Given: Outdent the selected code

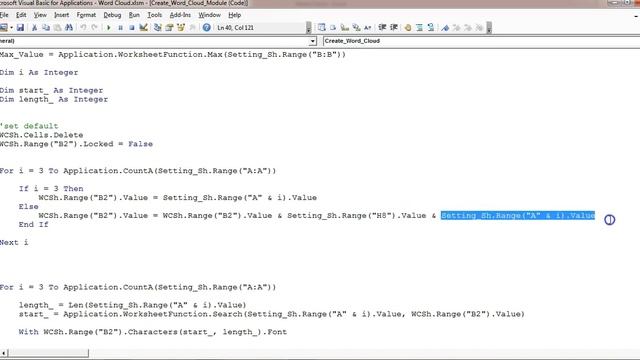Looking at the screenshot, I should click(x=393, y=27).
